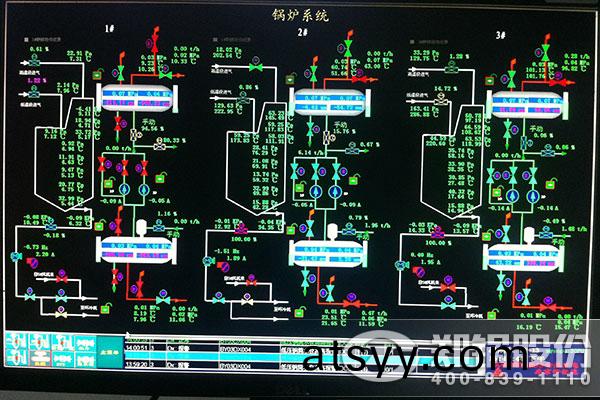This screenshot has height=400, width=600.
Task: Select boiler 3# inlet valve reading 1.28 %
Action: (x=450, y=67)
